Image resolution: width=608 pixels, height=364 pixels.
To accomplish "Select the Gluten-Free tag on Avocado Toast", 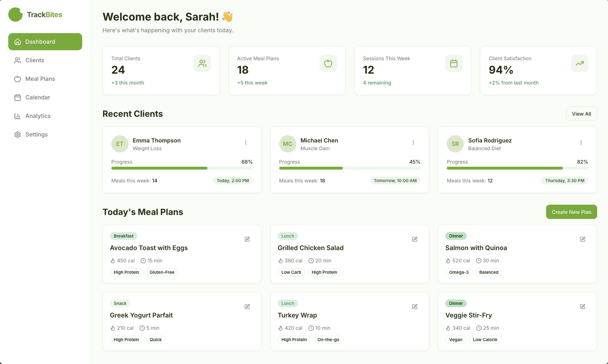I will click(x=162, y=272).
